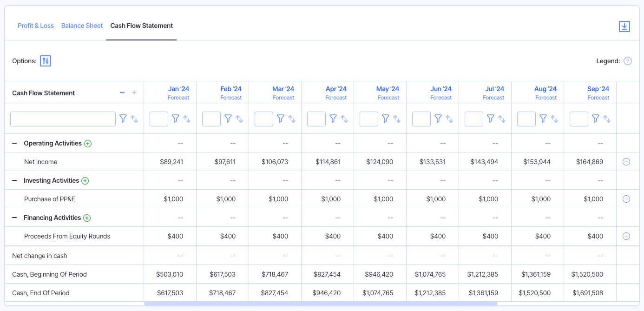
Task: Add a line item under Operating Activities
Action: coord(88,143)
